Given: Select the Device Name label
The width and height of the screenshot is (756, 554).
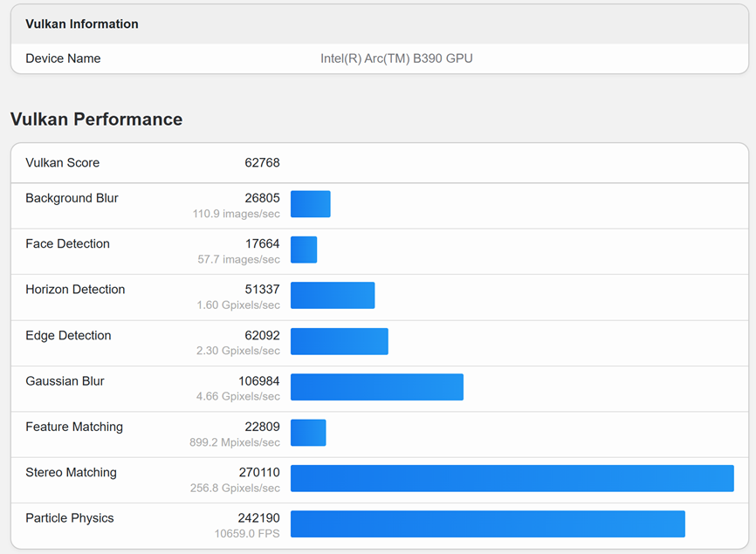Looking at the screenshot, I should coord(63,58).
